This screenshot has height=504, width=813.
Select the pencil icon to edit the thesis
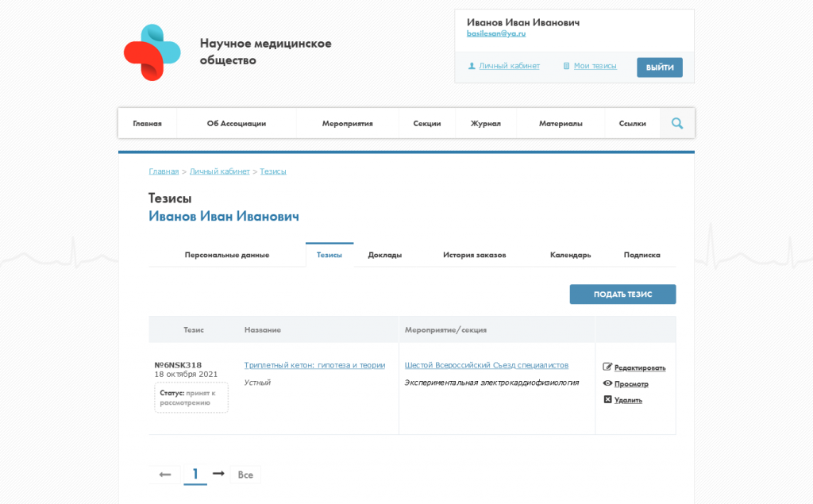click(x=608, y=367)
